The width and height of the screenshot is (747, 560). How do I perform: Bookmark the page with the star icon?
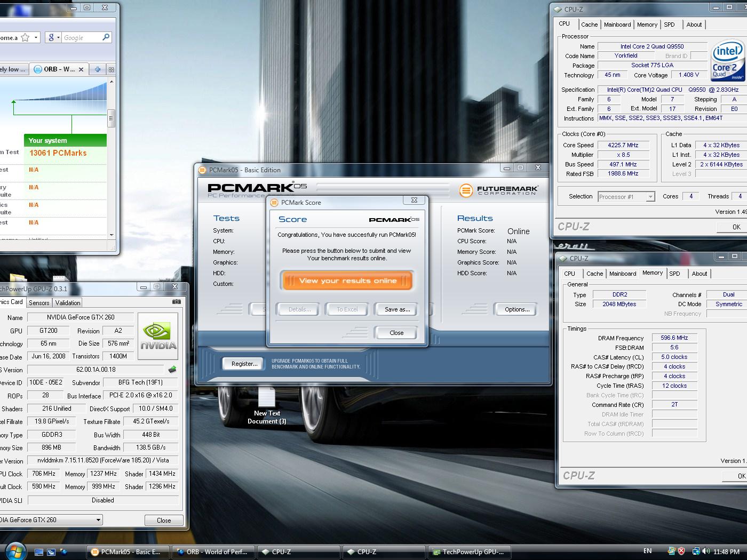pos(25,37)
